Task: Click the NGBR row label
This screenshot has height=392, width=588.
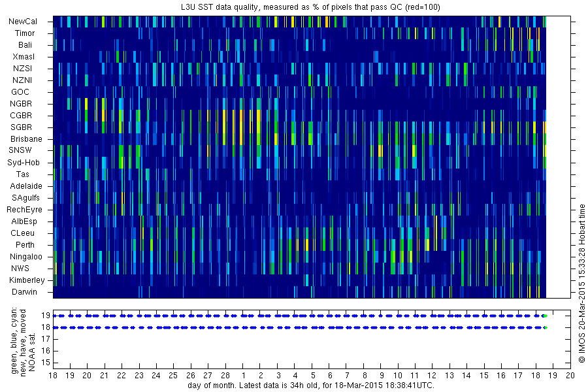Action: [21, 103]
